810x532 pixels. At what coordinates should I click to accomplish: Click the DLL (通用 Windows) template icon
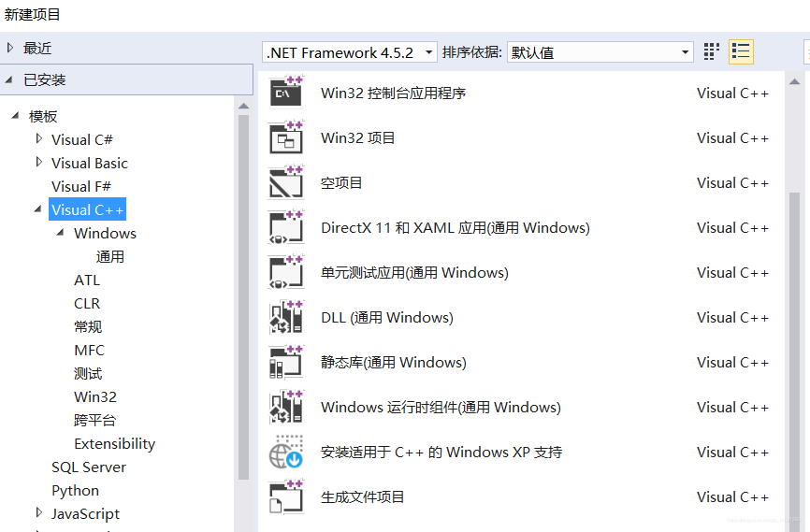pos(286,317)
